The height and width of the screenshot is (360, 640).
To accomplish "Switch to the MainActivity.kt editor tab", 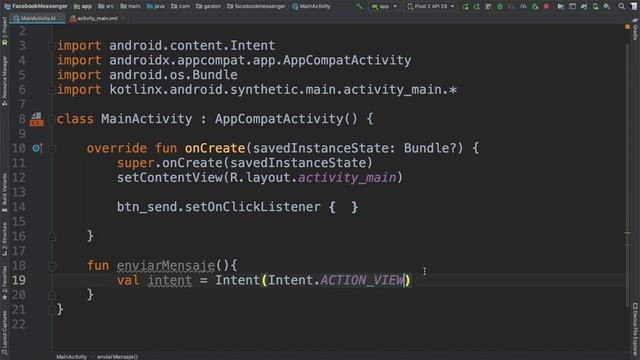I will tap(38, 18).
